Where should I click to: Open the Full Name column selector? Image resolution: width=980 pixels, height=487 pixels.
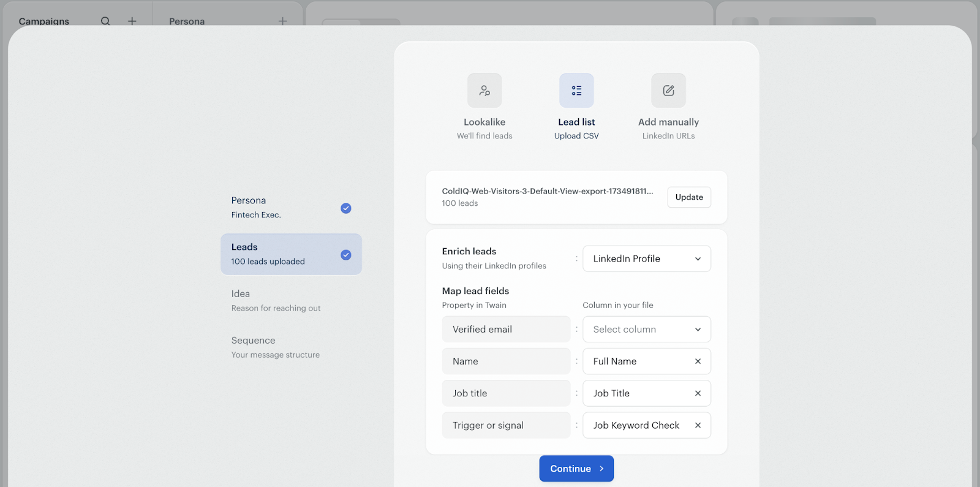coord(637,361)
